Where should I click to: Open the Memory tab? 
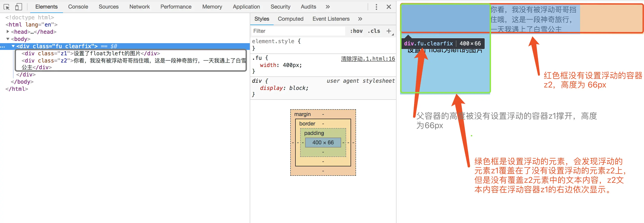(x=212, y=7)
